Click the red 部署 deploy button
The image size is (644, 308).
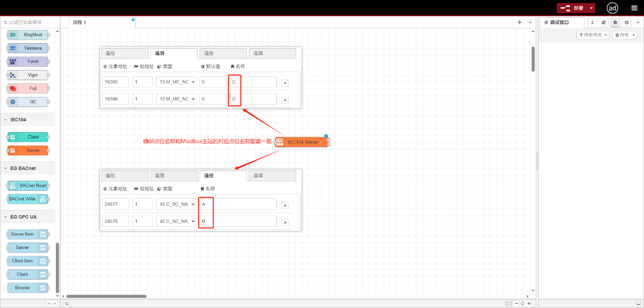pyautogui.click(x=573, y=8)
